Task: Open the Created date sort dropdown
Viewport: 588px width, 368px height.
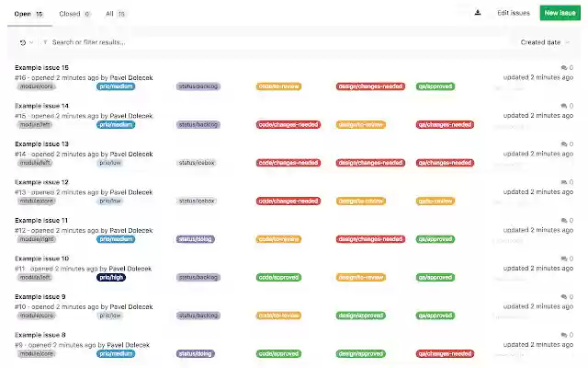Action: [x=545, y=42]
